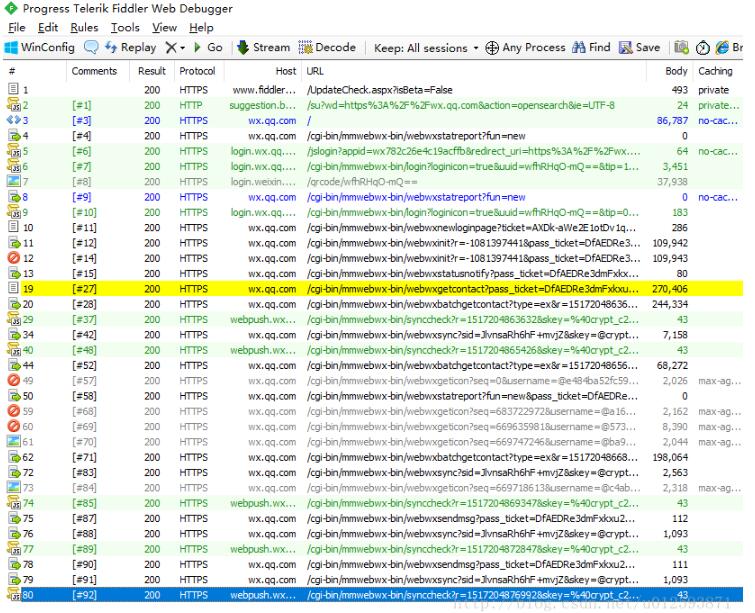Select the webwxnewloginpage URL in row 10
Screen dimensions: 755x613
[471, 228]
